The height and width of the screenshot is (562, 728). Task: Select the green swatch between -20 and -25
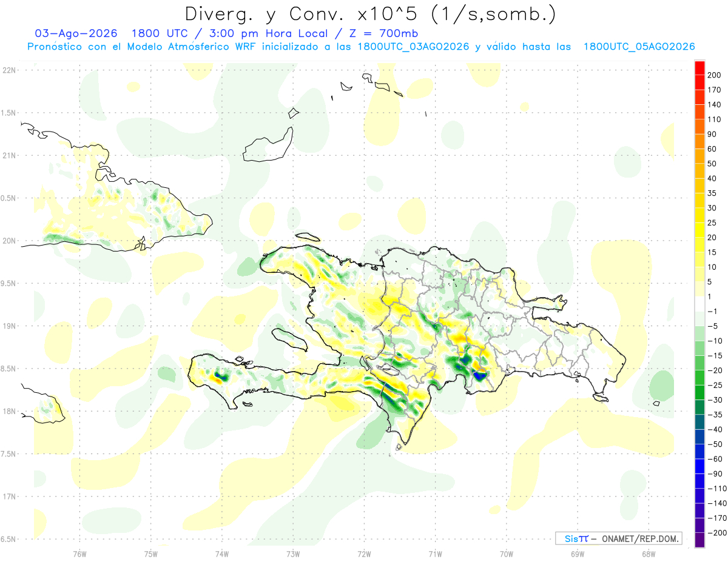(699, 378)
